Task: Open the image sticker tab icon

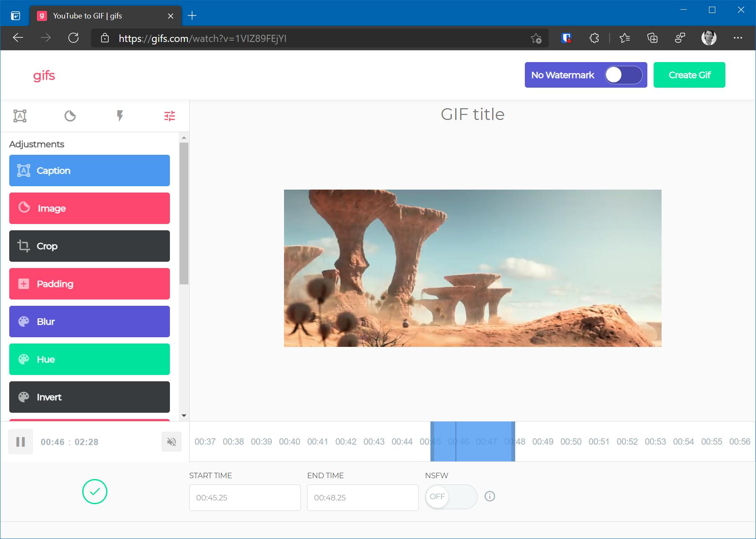Action: pyautogui.click(x=70, y=116)
